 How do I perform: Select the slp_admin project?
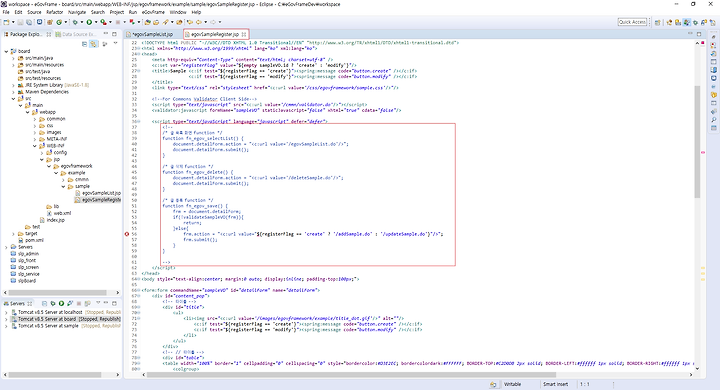(28, 254)
